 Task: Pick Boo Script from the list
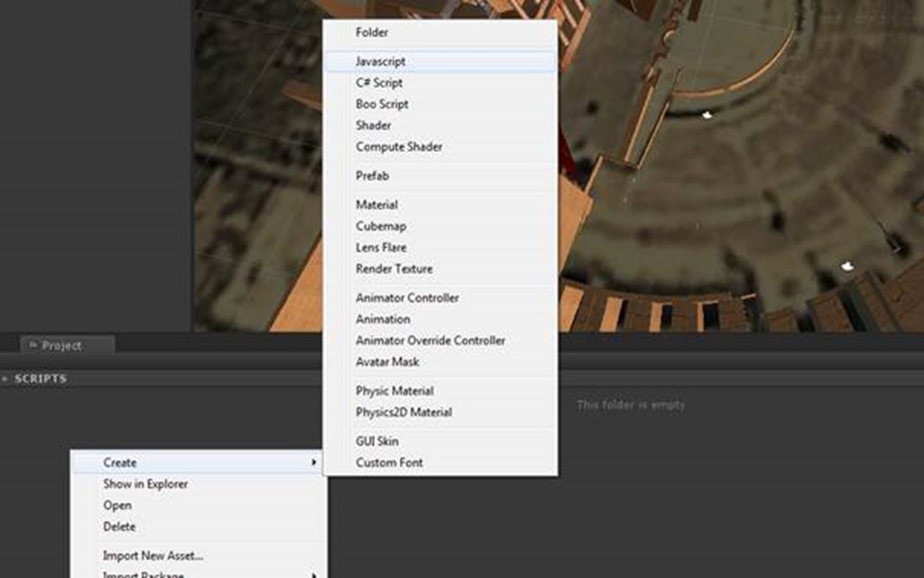tap(382, 104)
